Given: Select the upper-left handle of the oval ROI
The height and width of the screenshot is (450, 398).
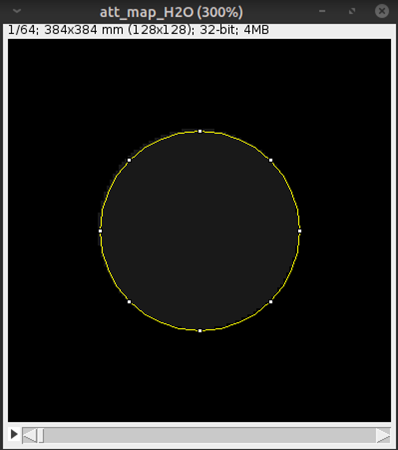Looking at the screenshot, I should click(x=129, y=160).
